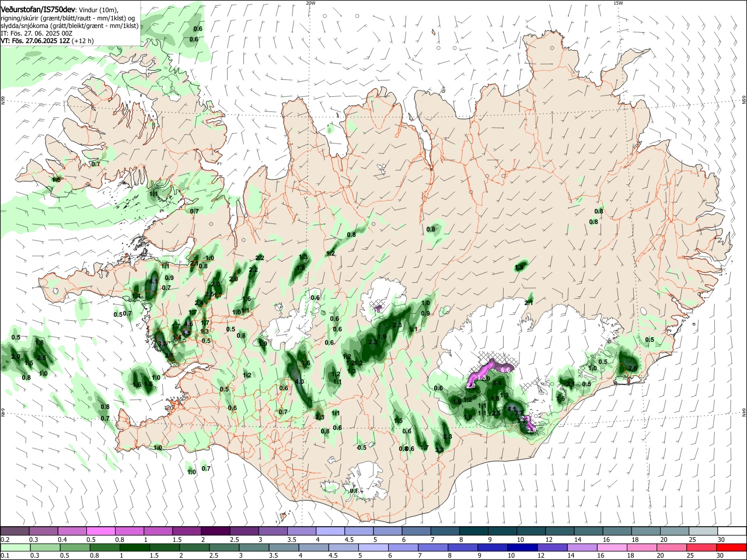The width and height of the screenshot is (747, 560).
Task: Click the dark green swatch between 1 and 1.5
Action: 134,547
